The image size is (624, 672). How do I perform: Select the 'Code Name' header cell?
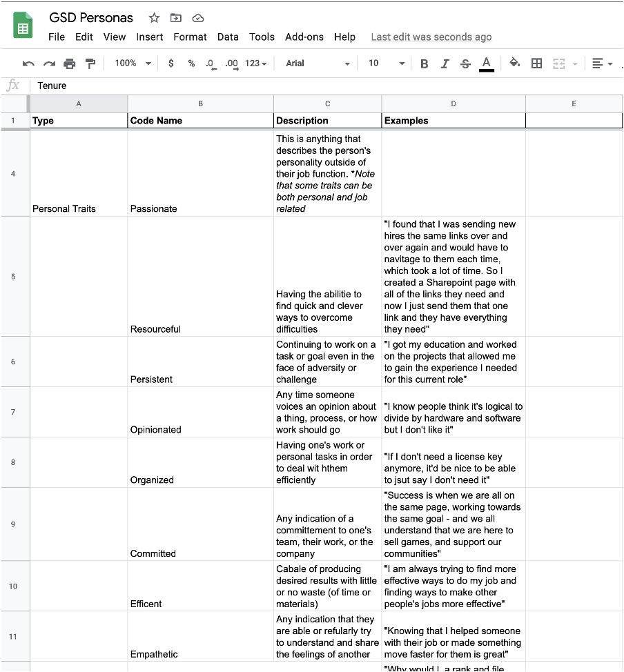coord(200,121)
